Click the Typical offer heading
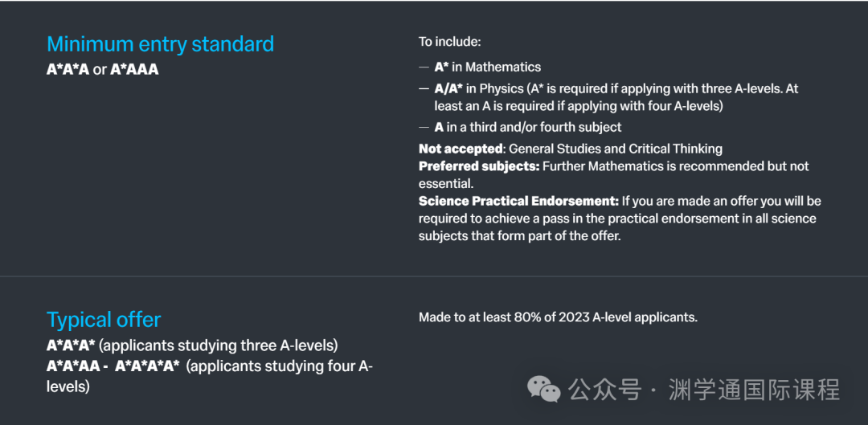The image size is (868, 425). 104,320
